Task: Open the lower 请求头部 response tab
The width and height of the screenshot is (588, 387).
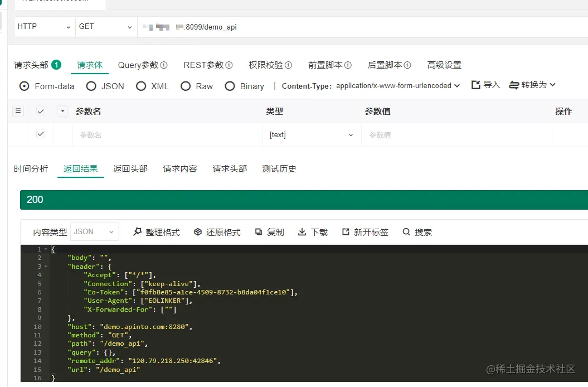Action: 230,168
